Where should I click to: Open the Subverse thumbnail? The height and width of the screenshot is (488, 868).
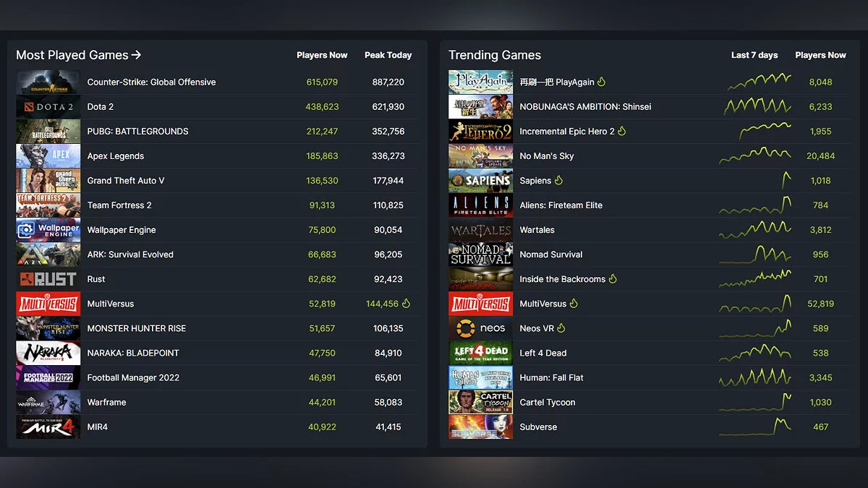480,427
